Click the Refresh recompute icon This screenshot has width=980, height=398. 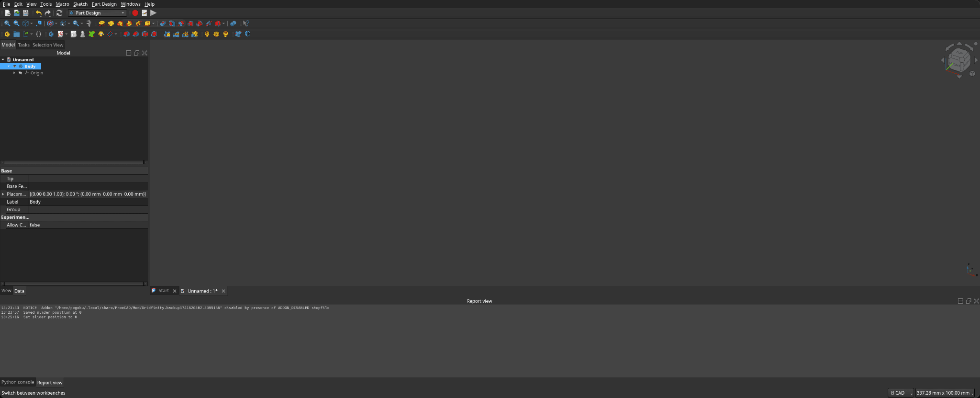click(59, 13)
